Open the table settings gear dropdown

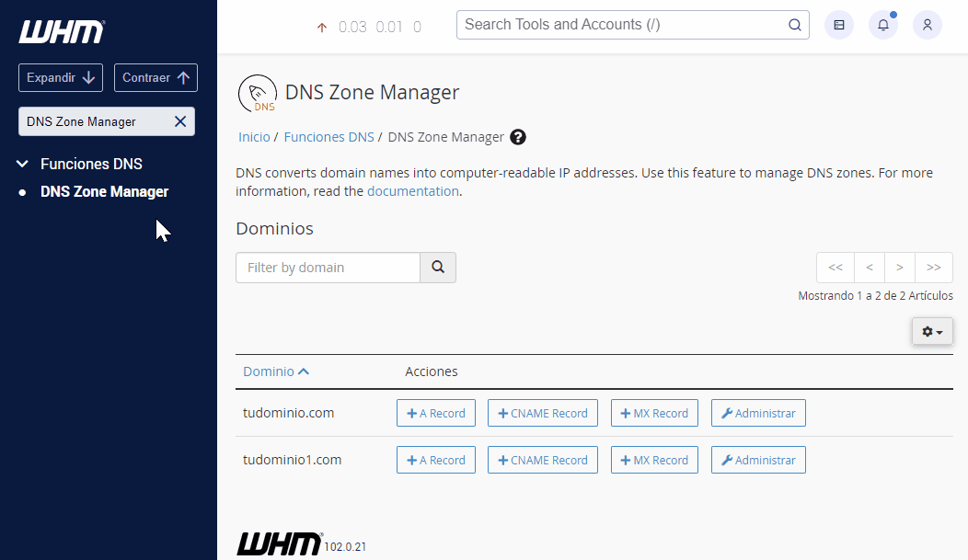[932, 331]
